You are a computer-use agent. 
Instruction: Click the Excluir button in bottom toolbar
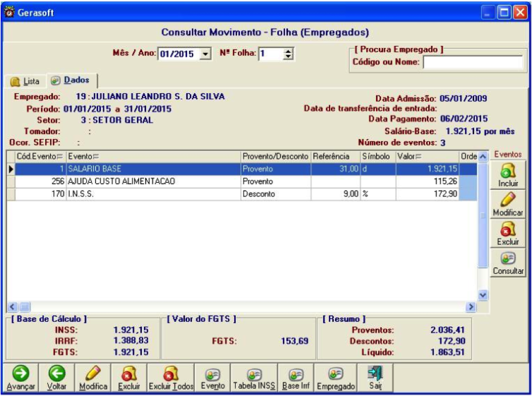129,378
